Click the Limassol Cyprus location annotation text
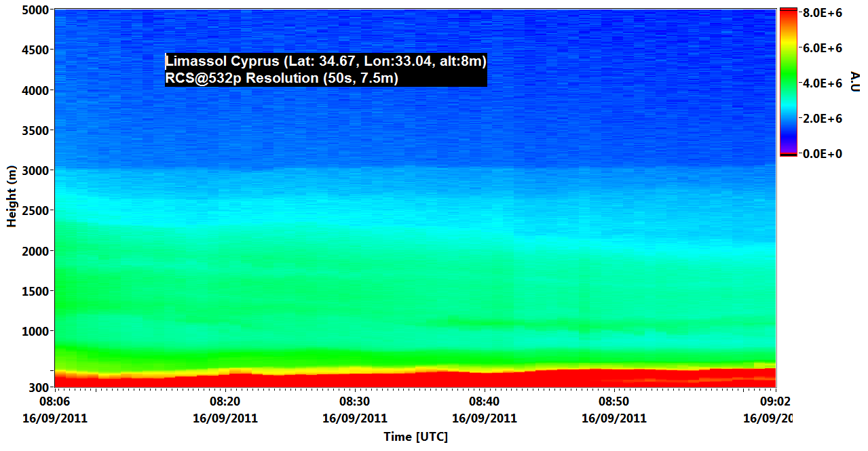The height and width of the screenshot is (451, 868). point(326,62)
